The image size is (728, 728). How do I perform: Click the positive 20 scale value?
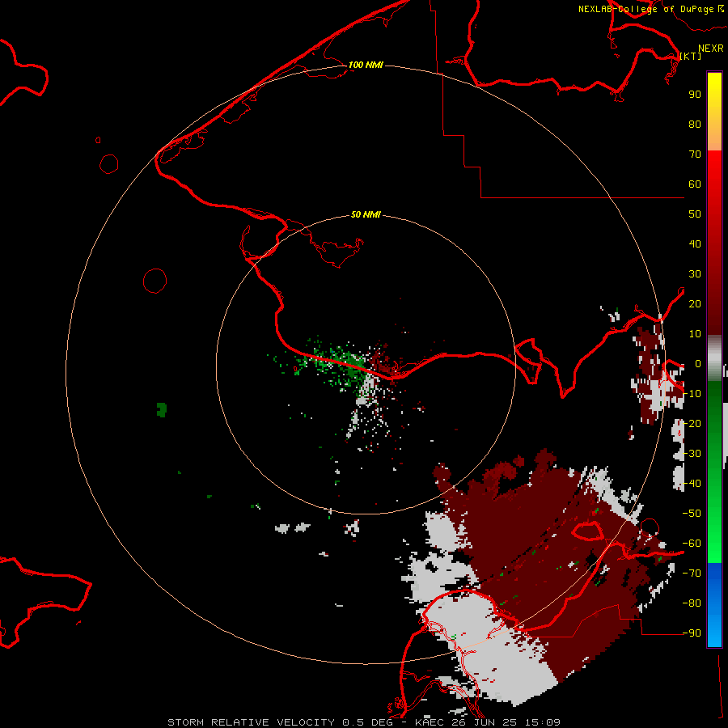pos(695,303)
